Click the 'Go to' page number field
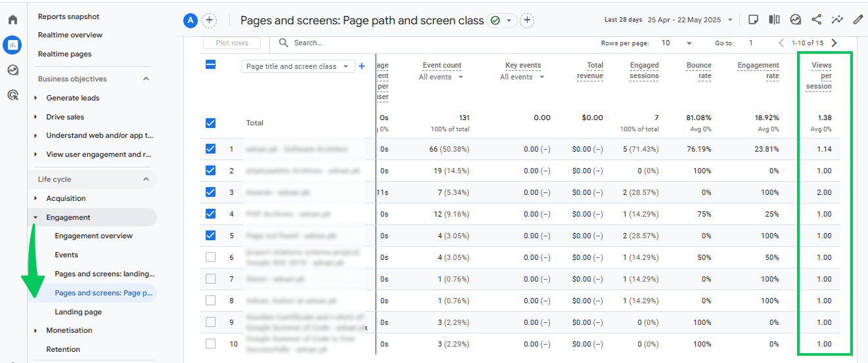The height and width of the screenshot is (363, 868). tap(751, 43)
